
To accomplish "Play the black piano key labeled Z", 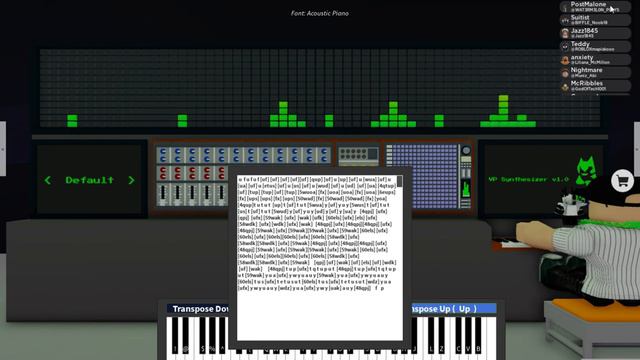I will 441,335.
